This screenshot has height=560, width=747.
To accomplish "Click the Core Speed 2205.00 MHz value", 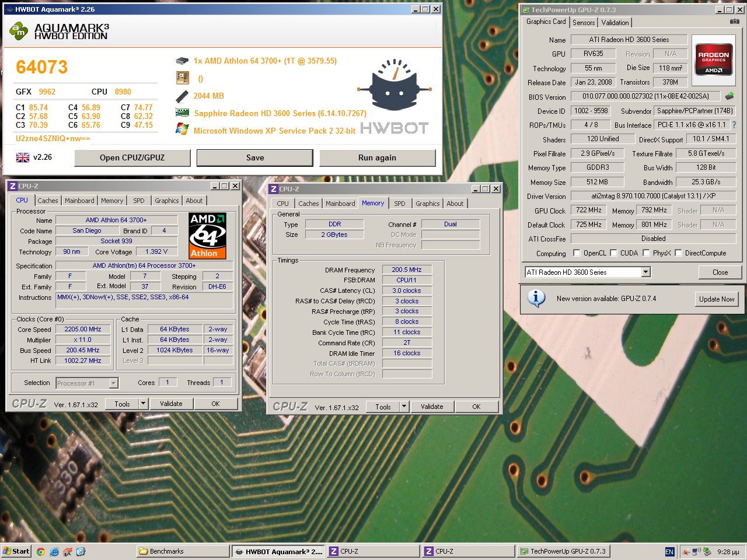I will (x=83, y=329).
